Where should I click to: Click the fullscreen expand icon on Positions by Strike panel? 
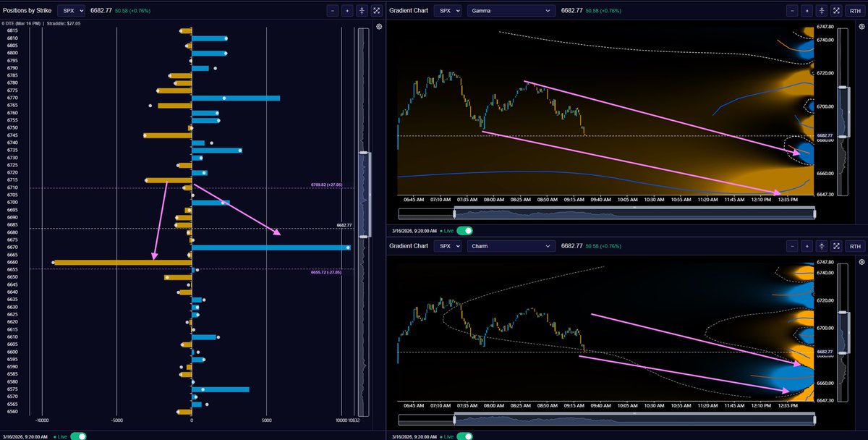[376, 10]
